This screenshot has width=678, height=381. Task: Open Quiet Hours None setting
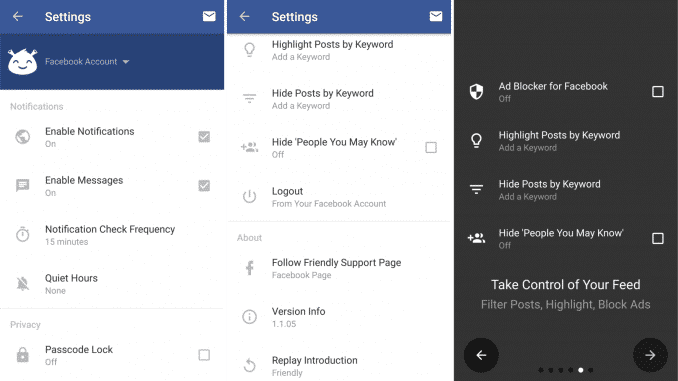pyautogui.click(x=112, y=284)
